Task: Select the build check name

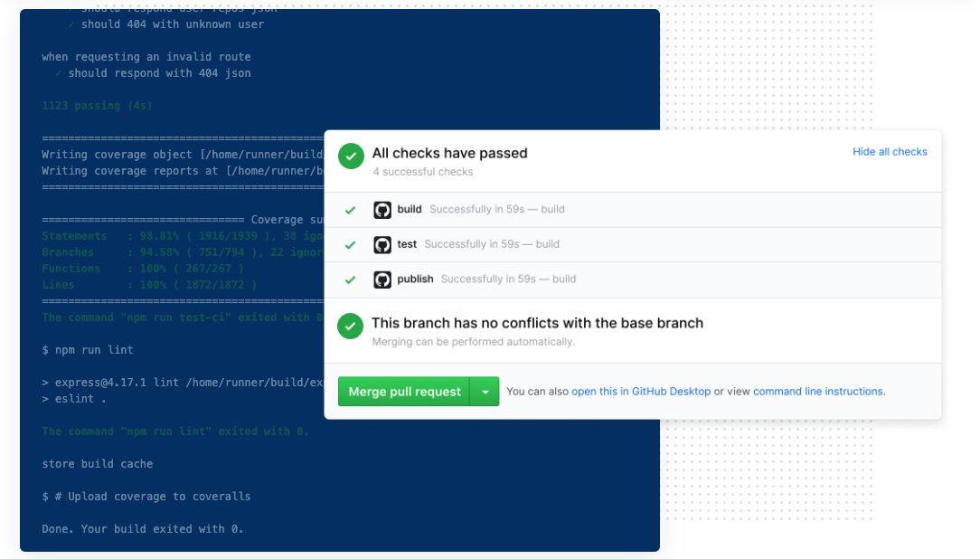Action: tap(410, 210)
